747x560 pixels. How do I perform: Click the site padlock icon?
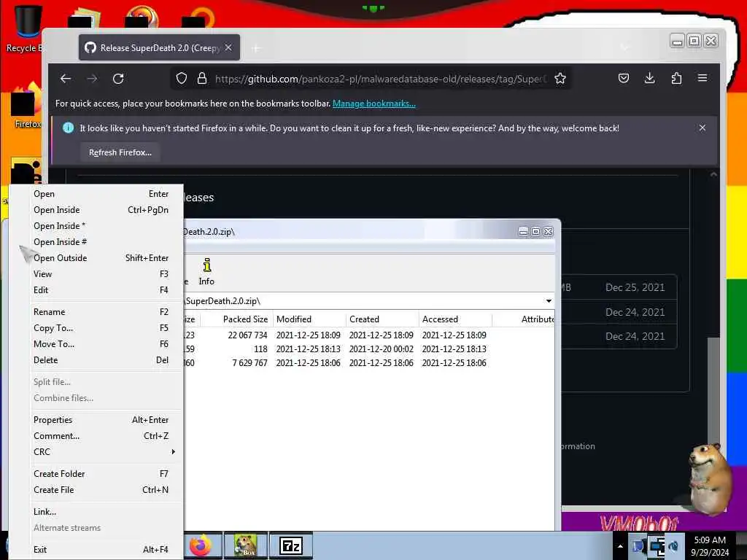pyautogui.click(x=202, y=79)
